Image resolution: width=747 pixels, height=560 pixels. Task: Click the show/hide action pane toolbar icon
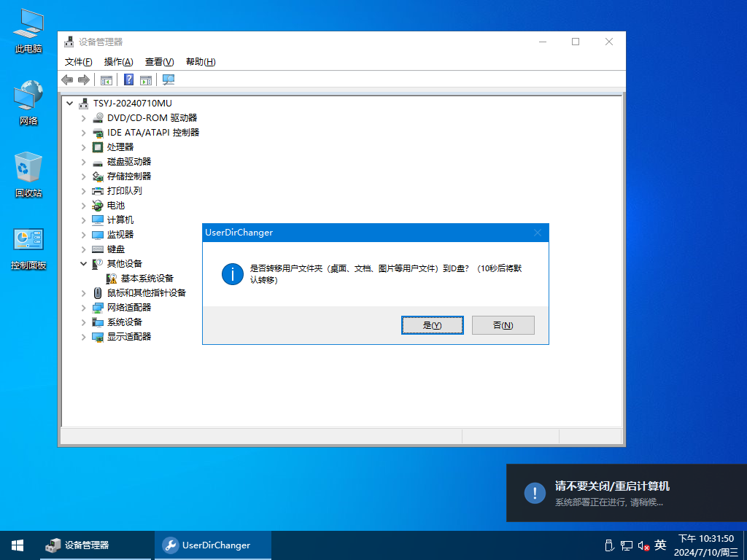point(146,79)
